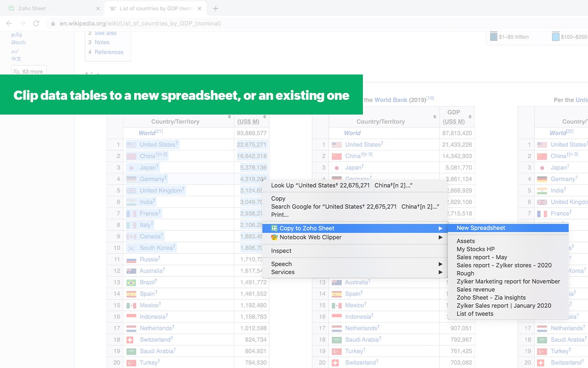
Task: Click the See also contents link
Action: tap(106, 33)
